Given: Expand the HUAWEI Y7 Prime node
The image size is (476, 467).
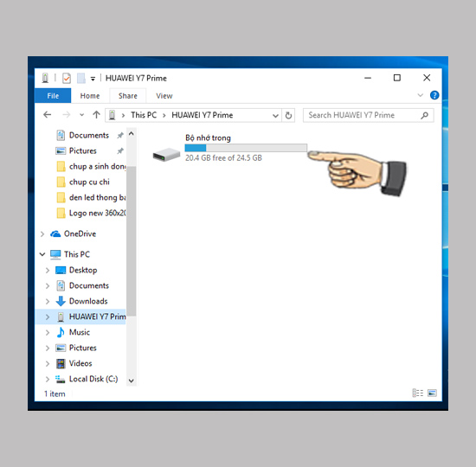Looking at the screenshot, I should pyautogui.click(x=48, y=317).
